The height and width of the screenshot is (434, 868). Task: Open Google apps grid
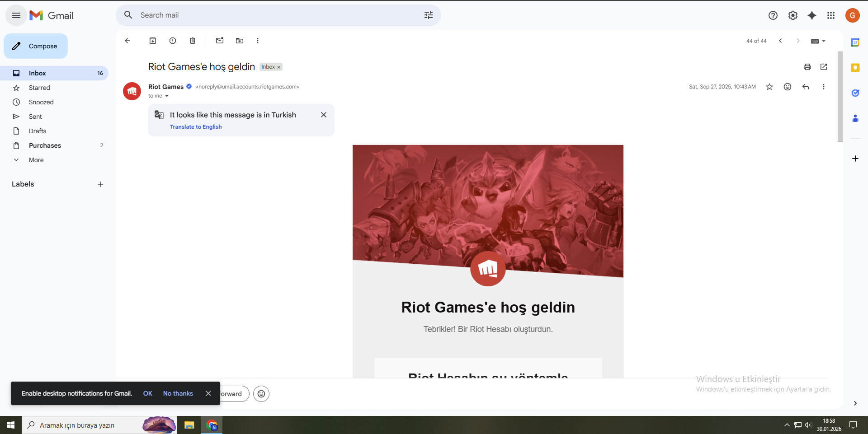(831, 15)
